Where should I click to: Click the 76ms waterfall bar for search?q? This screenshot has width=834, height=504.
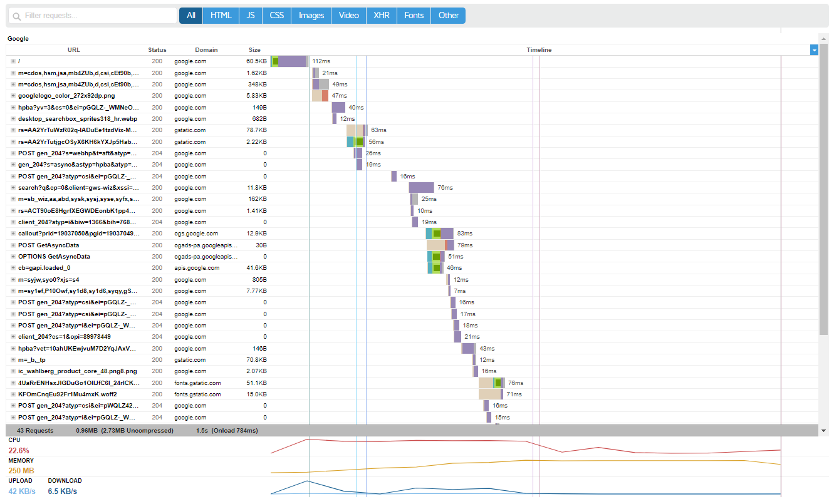tap(422, 188)
